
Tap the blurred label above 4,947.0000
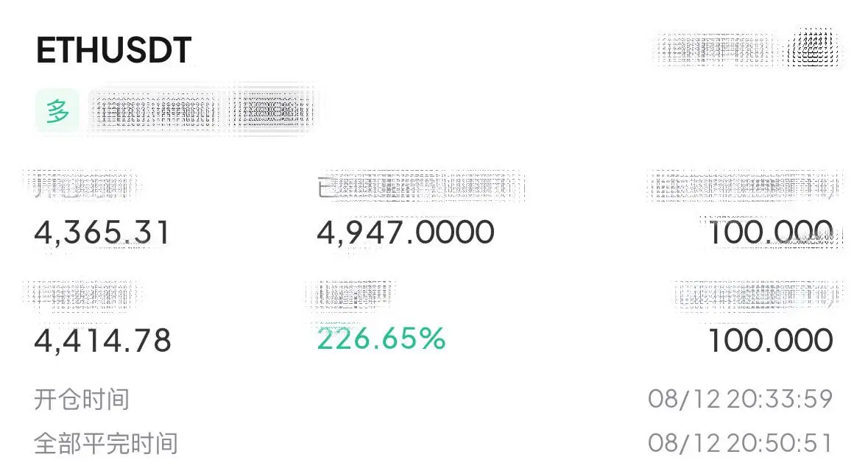pyautogui.click(x=420, y=187)
